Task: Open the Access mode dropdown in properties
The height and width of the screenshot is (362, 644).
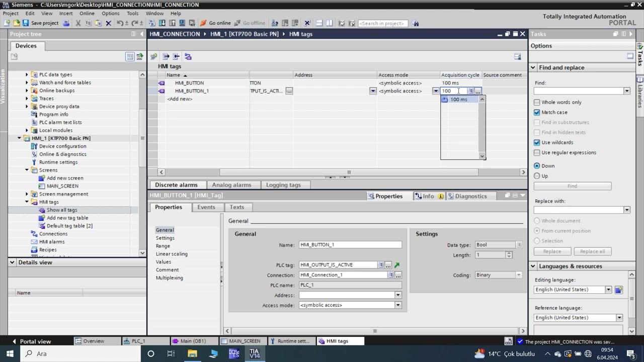Action: pos(398,305)
